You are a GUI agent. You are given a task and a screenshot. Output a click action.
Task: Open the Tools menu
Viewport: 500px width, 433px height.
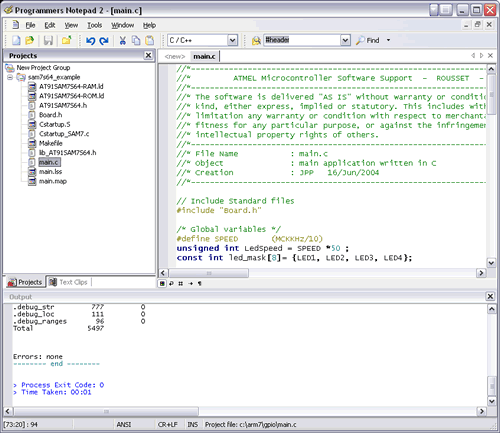[95, 25]
